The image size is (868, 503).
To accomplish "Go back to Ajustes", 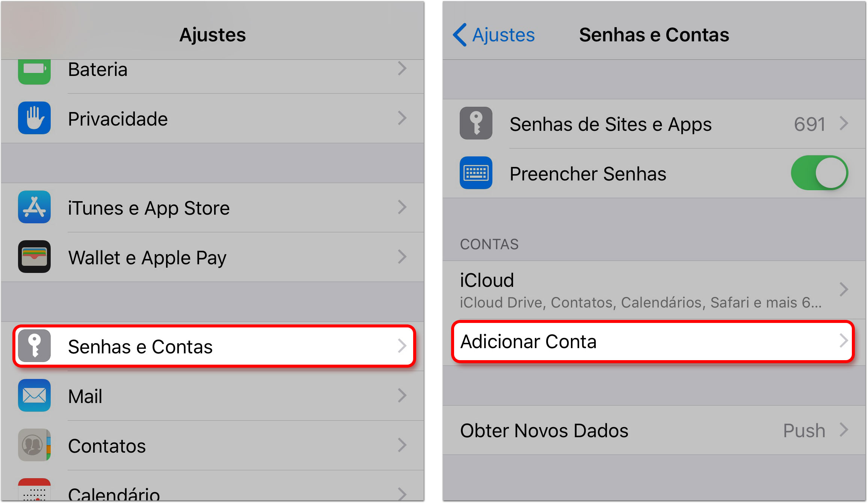I will 494,35.
